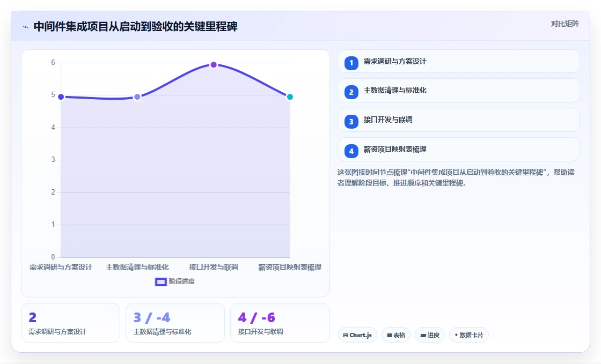
Task: Click y-axis value 6
Action: coord(53,62)
